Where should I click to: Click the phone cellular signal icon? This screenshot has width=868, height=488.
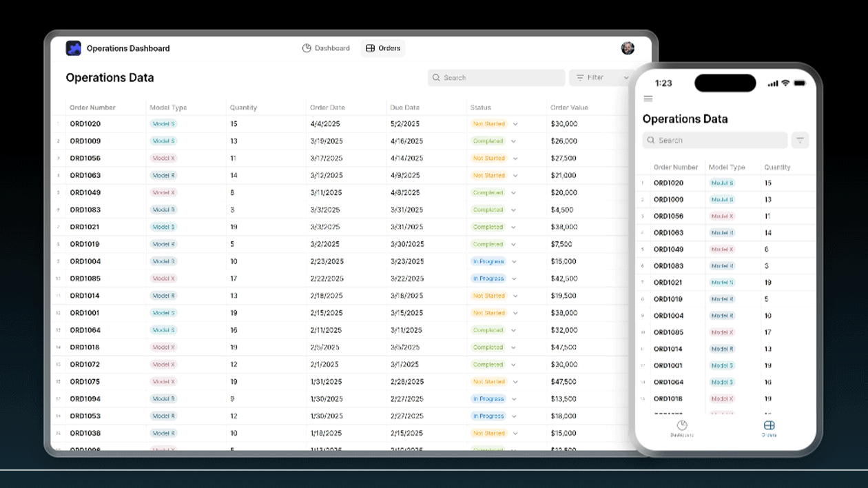coord(772,83)
